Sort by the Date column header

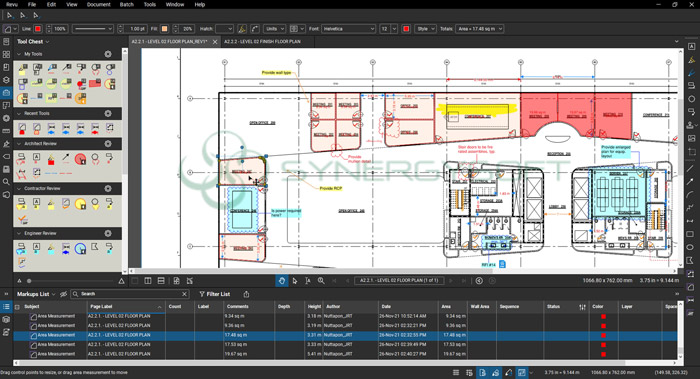pos(386,307)
